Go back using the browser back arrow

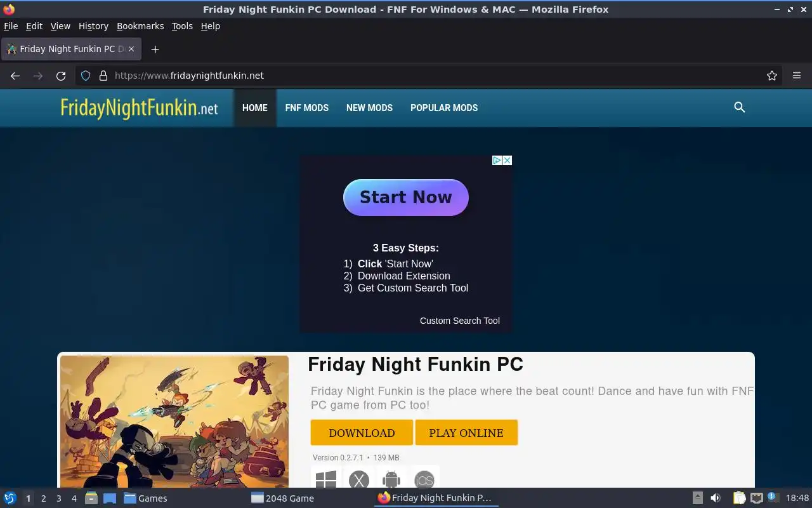tap(15, 76)
